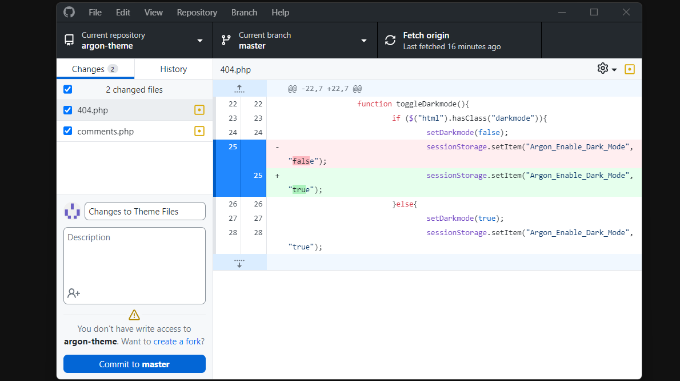Click the setDarkmode(false) code line

click(x=467, y=133)
